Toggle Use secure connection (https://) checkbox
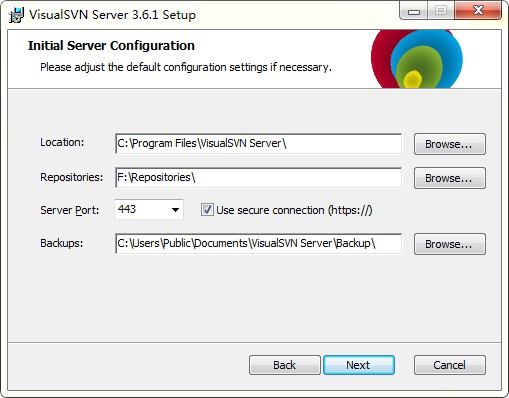The width and height of the screenshot is (509, 398). click(207, 210)
